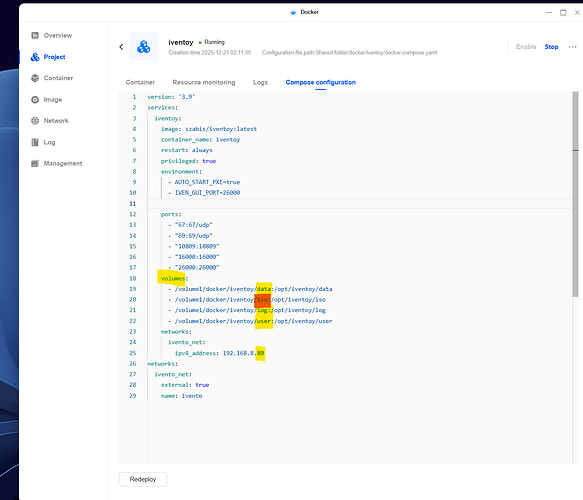Click the Redeploy button

pos(143,479)
